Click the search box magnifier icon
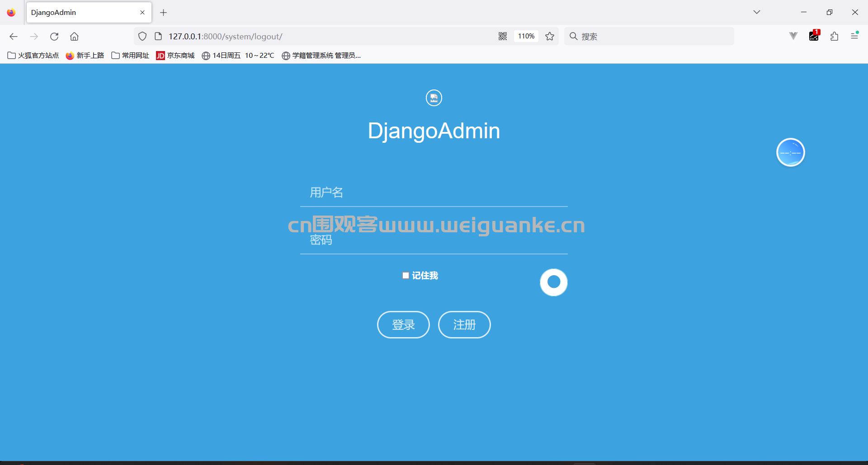The height and width of the screenshot is (465, 868). [x=573, y=36]
